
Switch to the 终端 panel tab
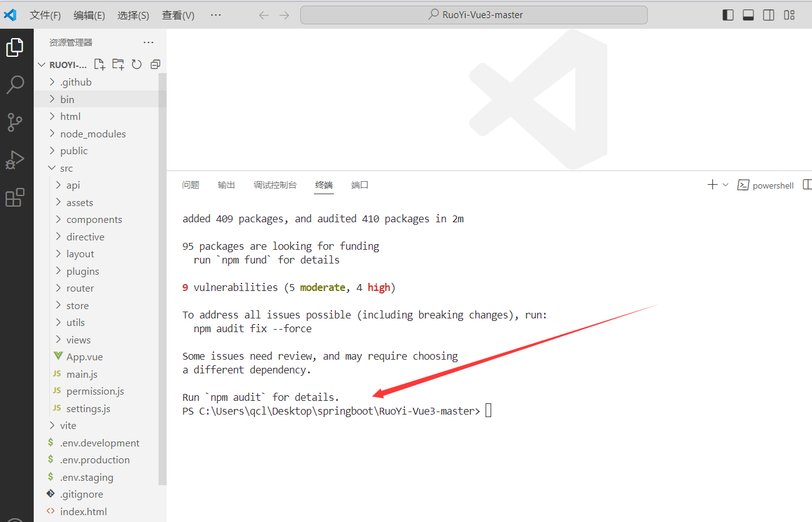(324, 185)
